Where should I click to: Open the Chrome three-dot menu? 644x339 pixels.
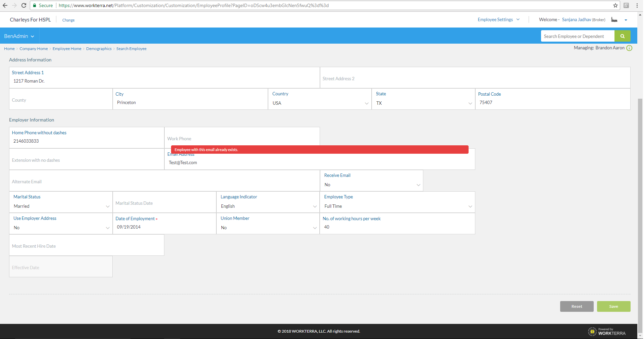(637, 5)
